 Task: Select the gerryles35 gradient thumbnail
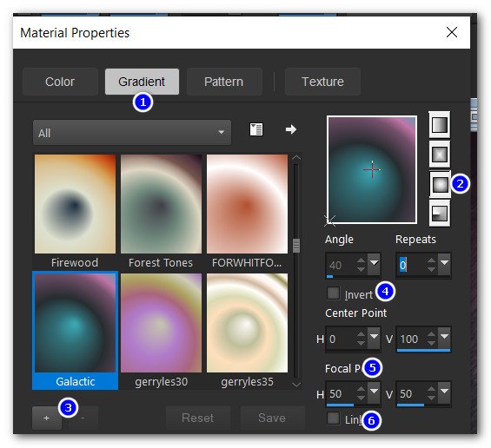[x=247, y=323]
